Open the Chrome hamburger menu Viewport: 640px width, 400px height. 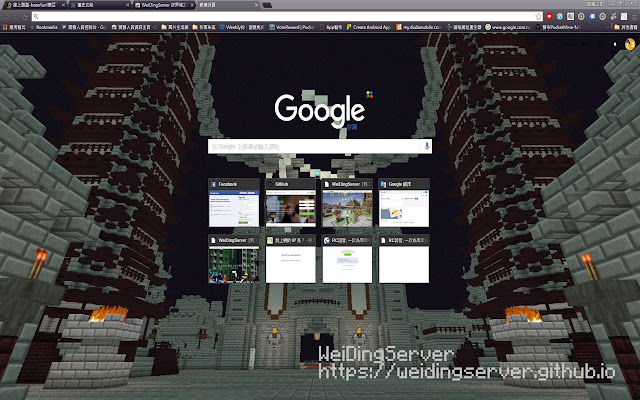click(x=634, y=17)
